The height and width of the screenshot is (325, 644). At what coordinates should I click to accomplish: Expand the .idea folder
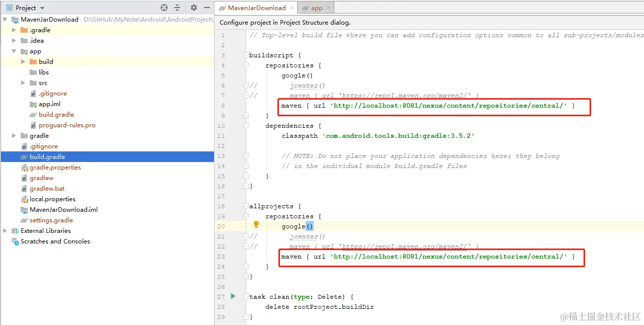pyautogui.click(x=14, y=41)
